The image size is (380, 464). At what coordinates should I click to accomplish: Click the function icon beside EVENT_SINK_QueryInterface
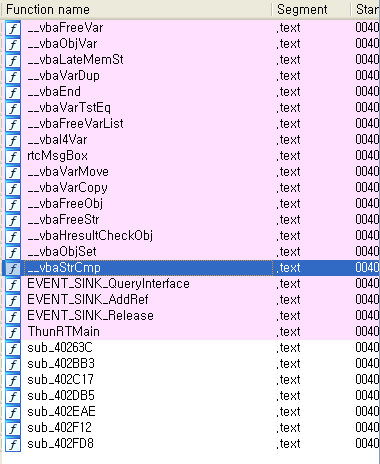[x=13, y=284]
